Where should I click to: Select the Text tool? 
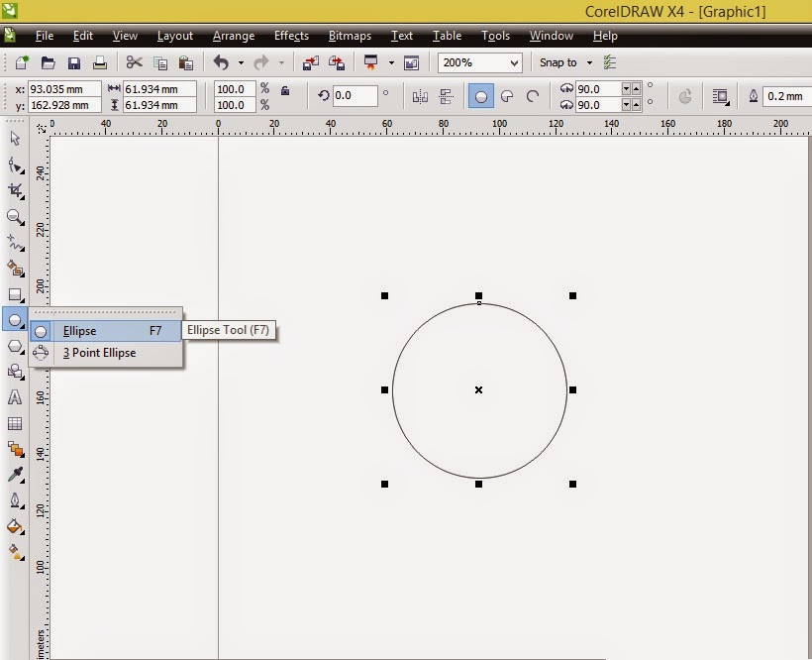tap(15, 397)
